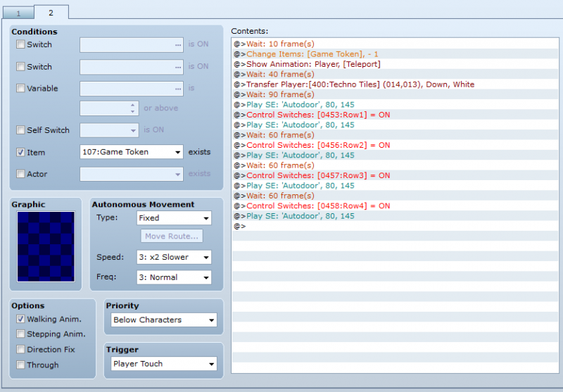Enable the Self Switch condition checkbox
This screenshot has width=563, height=392.
tap(20, 130)
